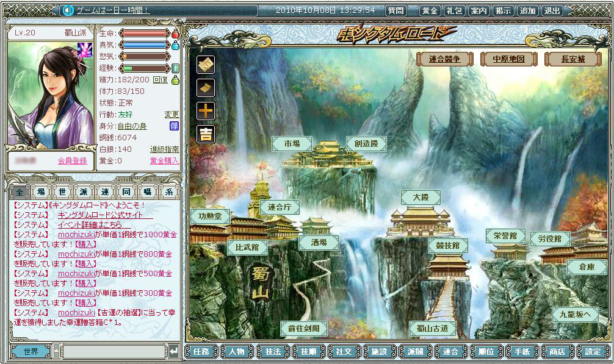Enter the 市場 building on the map
614x364 pixels.
coord(291,144)
